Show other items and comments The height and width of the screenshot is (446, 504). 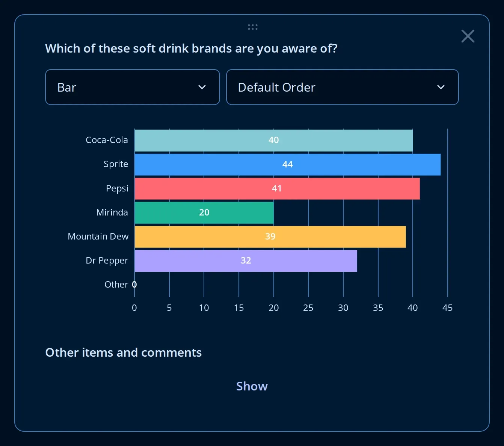tap(252, 386)
